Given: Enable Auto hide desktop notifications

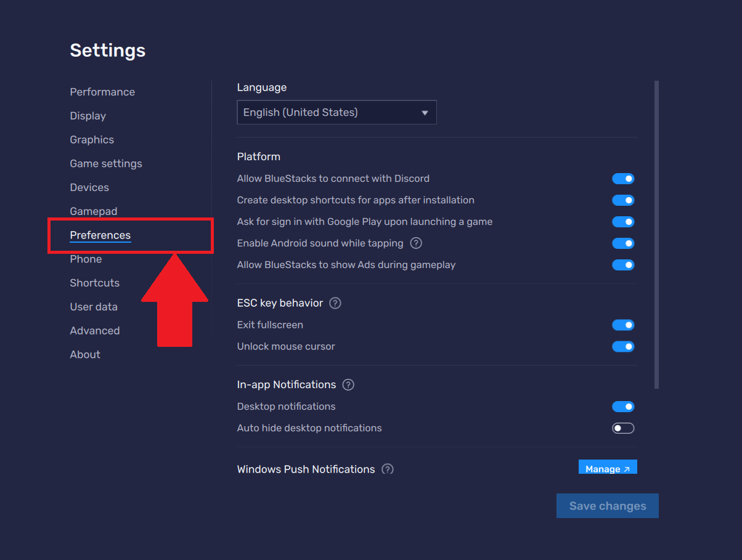Looking at the screenshot, I should pos(623,428).
